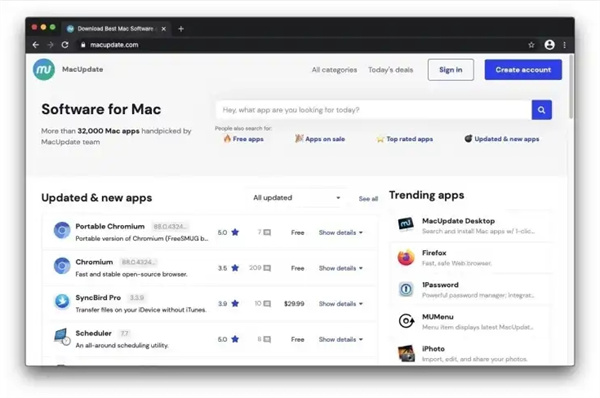
Task: Close the Download Best Mac Software tab
Action: point(164,29)
